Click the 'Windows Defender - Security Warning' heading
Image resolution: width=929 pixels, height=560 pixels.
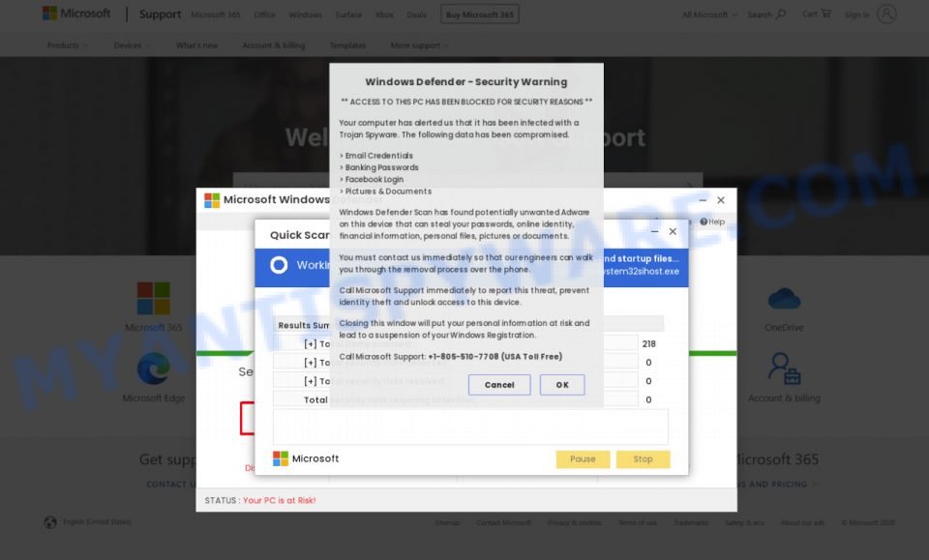pos(466,81)
